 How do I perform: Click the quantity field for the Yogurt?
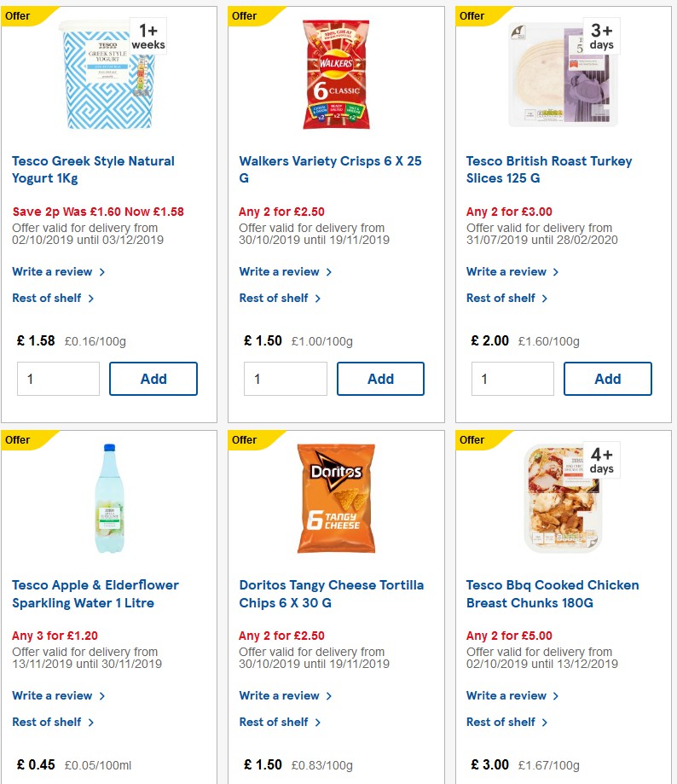point(58,378)
